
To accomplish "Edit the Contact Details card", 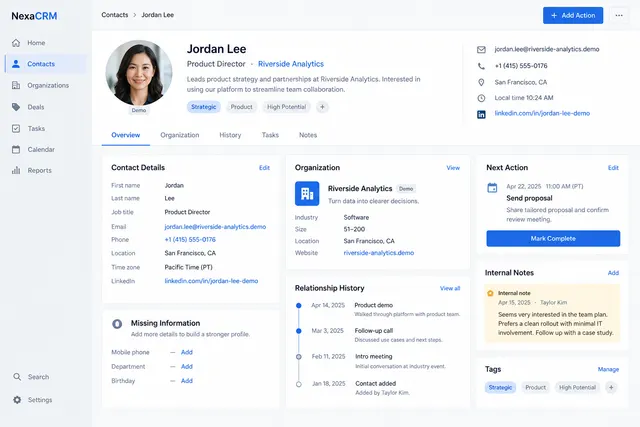I will [264, 168].
